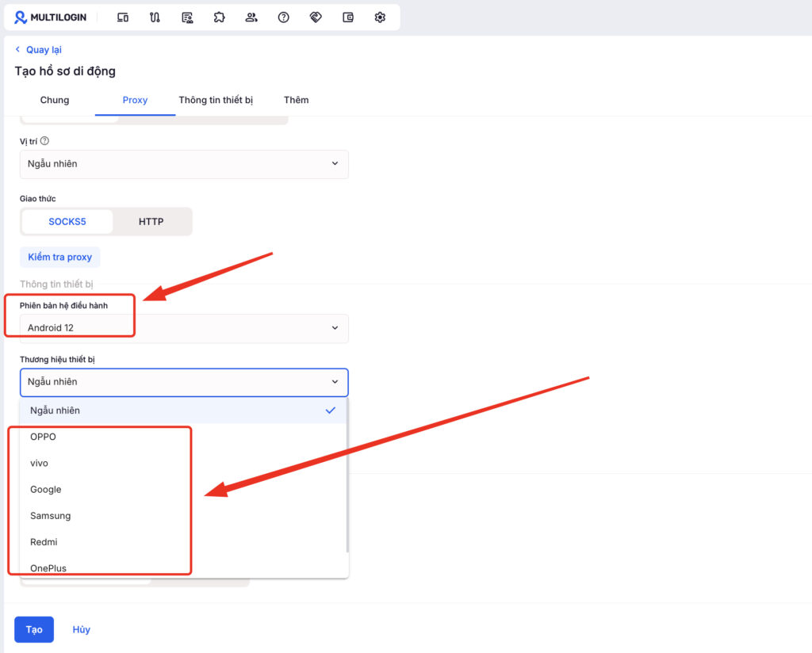This screenshot has width=812, height=653.
Task: Open the referral handshake icon
Action: click(x=316, y=17)
